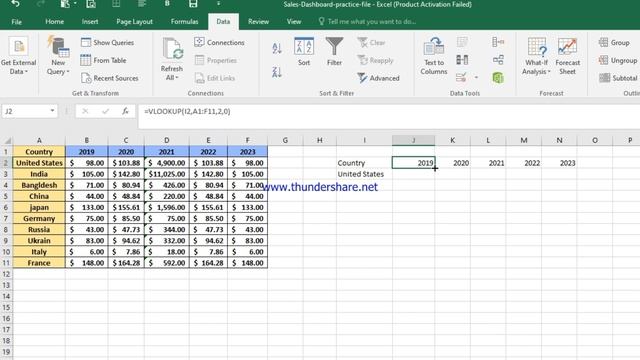
Task: Click cell with France
Action: coord(39,263)
